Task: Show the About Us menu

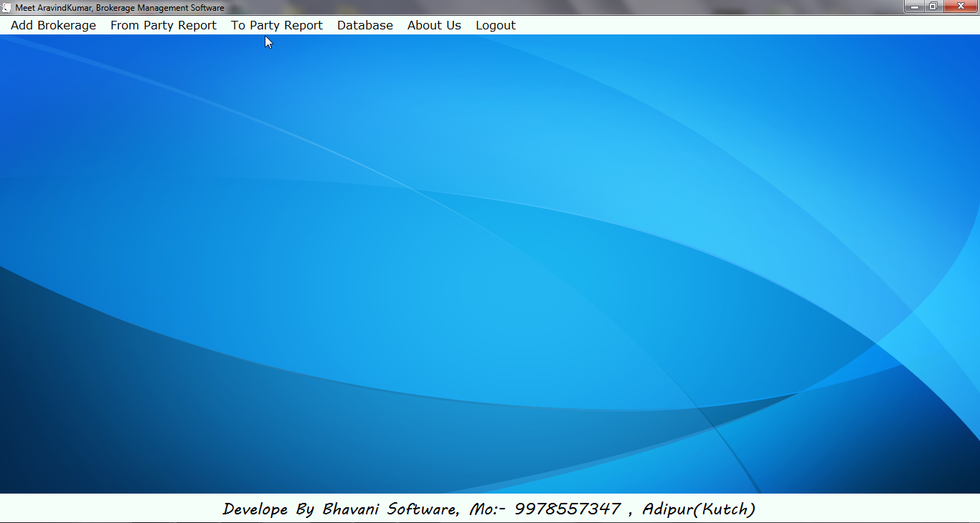Action: pyautogui.click(x=434, y=25)
